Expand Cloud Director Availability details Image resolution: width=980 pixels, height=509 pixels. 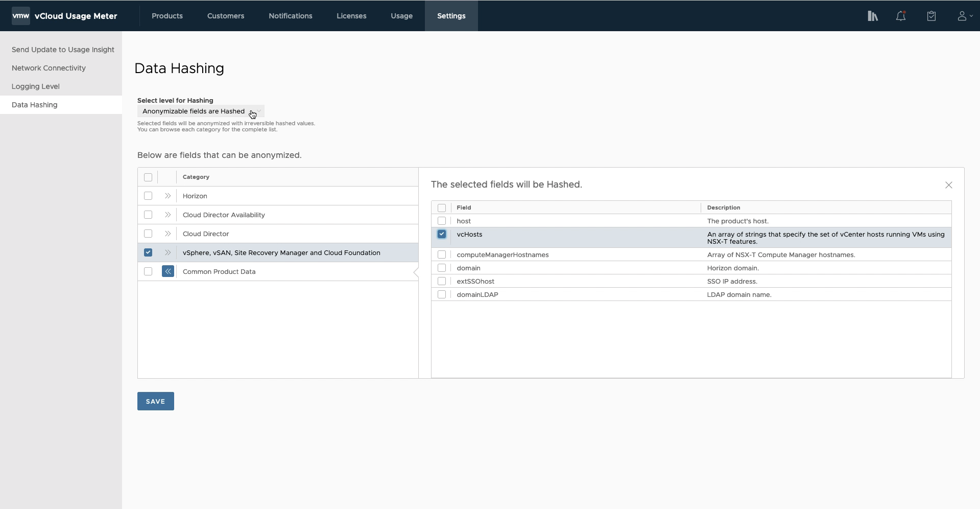tap(168, 215)
